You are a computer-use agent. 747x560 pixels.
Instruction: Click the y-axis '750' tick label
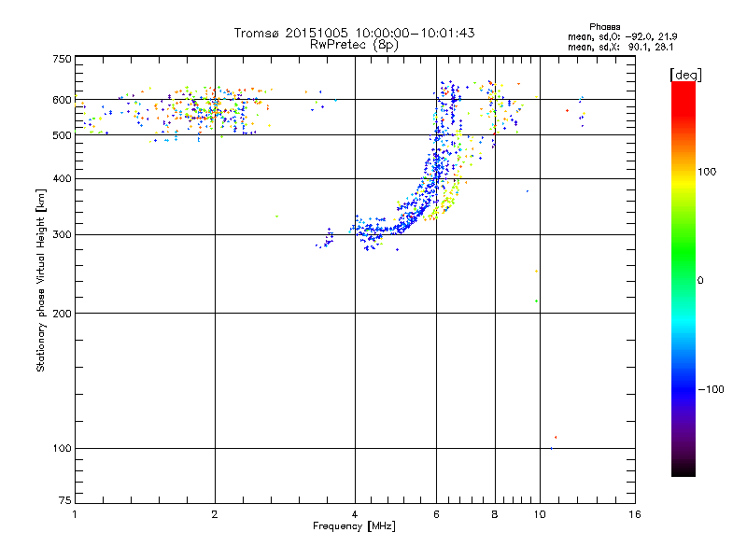(x=62, y=59)
